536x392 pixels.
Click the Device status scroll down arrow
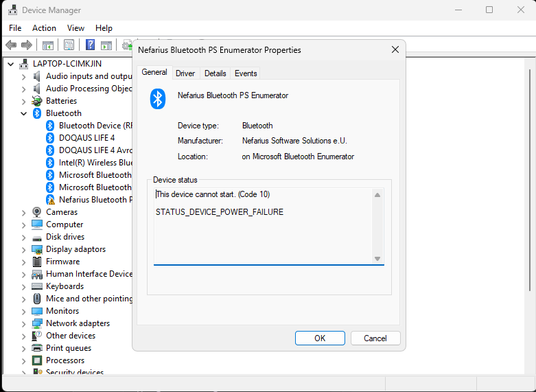click(x=377, y=259)
